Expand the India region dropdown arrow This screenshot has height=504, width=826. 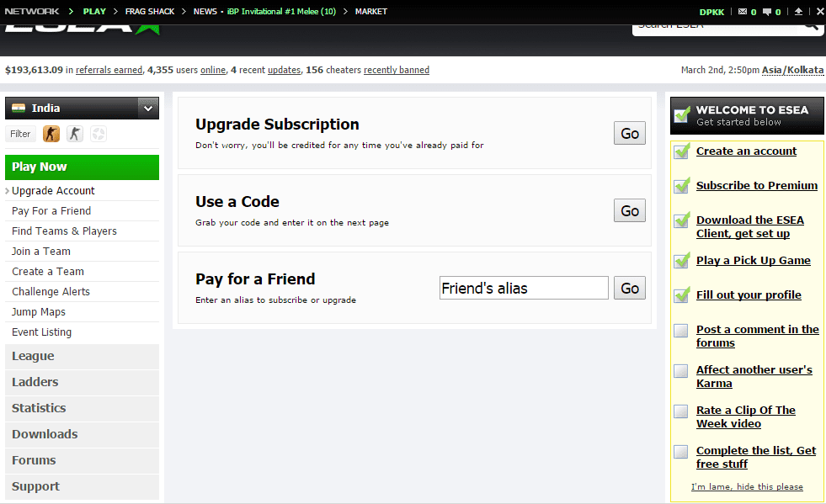(148, 108)
